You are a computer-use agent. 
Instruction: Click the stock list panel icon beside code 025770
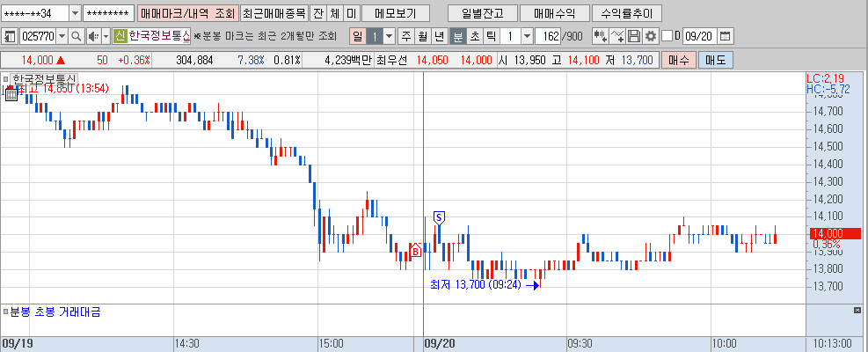[x=10, y=37]
